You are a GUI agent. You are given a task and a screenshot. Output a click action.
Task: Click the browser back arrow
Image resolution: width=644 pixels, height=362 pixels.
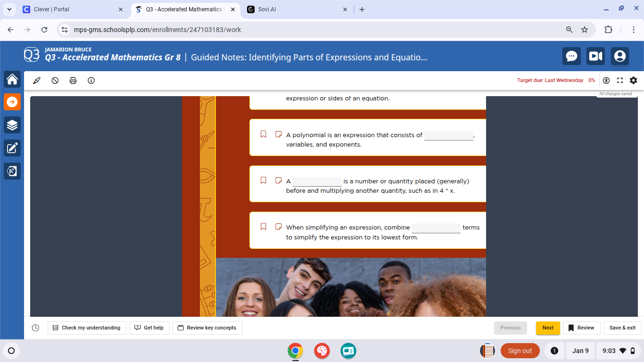tap(10, 30)
